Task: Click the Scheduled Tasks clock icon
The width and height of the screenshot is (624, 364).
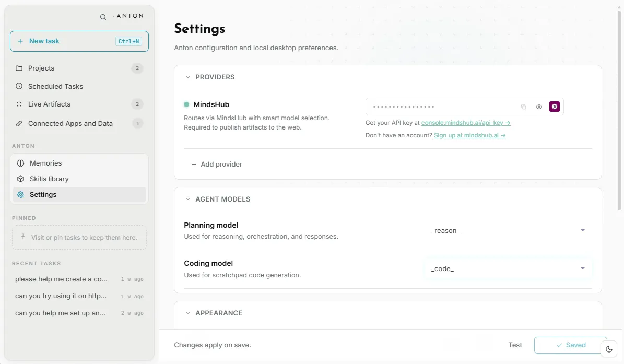Action: pyautogui.click(x=19, y=86)
